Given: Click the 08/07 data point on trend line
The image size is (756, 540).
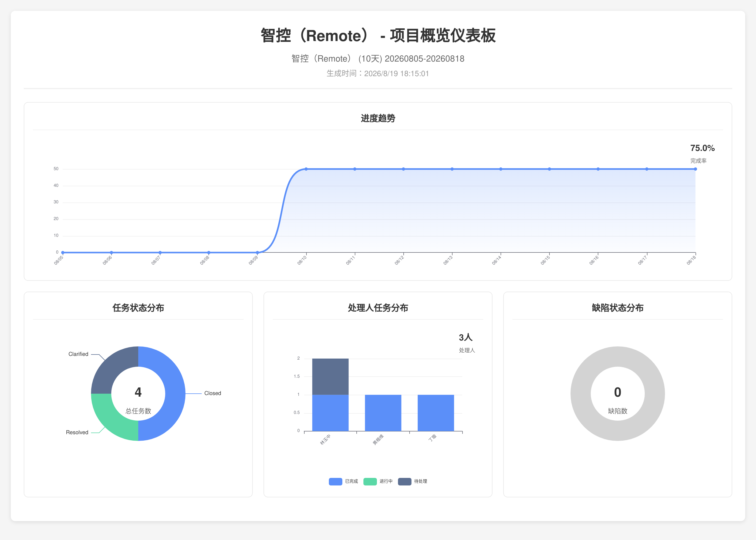Looking at the screenshot, I should pos(160,252).
